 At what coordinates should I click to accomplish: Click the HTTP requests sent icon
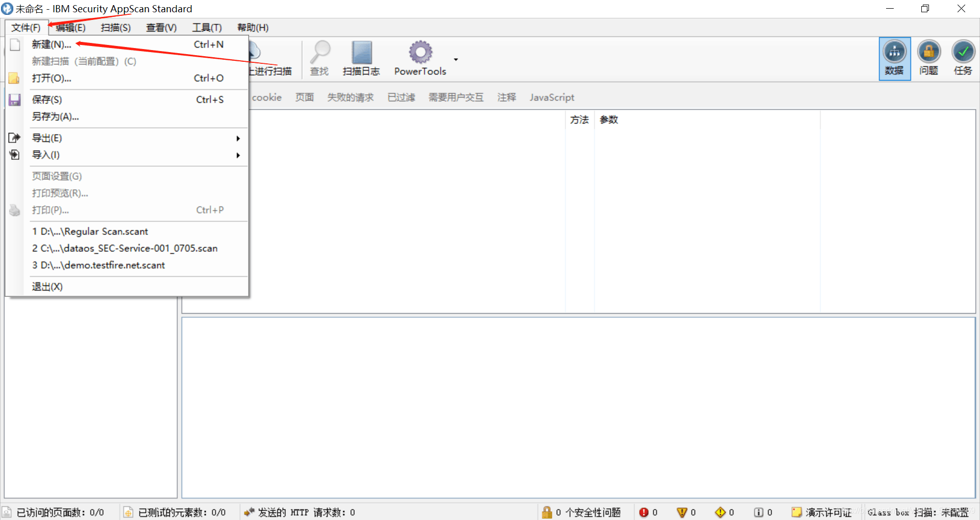249,512
